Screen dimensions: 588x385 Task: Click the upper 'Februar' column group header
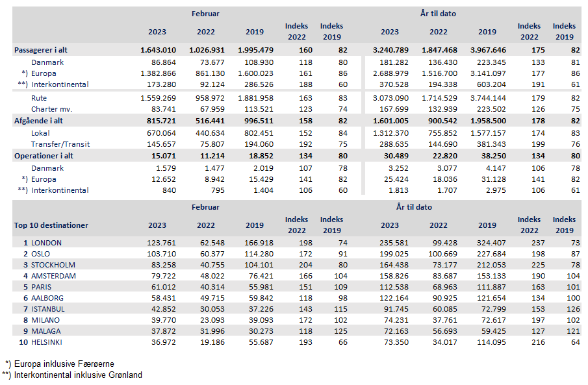point(205,14)
